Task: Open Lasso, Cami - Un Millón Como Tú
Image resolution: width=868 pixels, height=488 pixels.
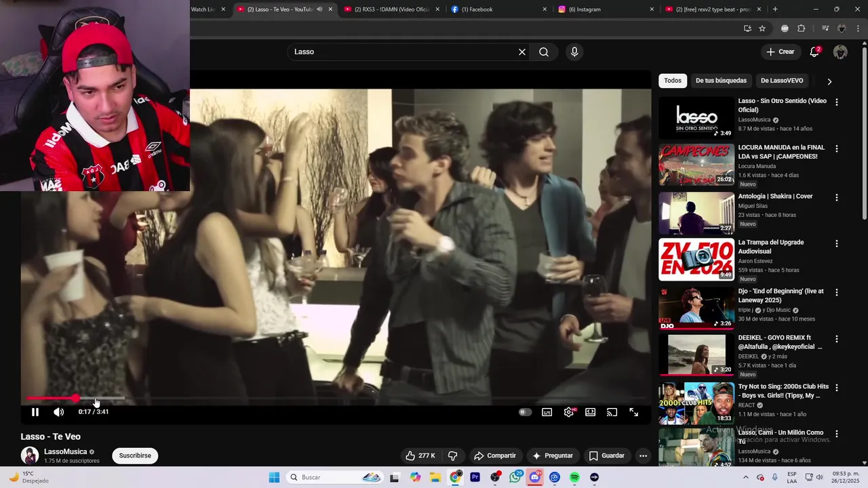Action: click(781, 436)
